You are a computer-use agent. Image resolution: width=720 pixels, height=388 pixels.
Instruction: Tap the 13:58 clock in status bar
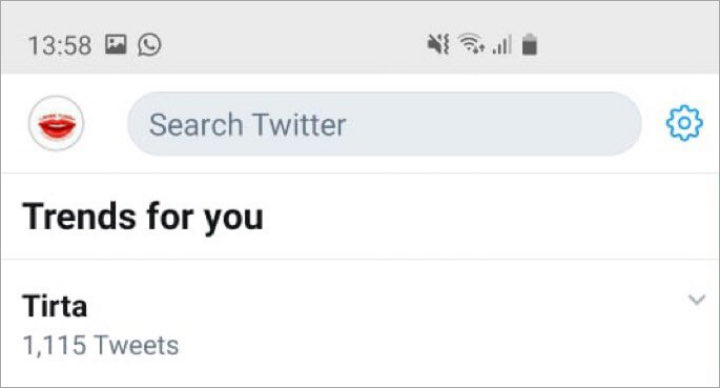(60, 45)
